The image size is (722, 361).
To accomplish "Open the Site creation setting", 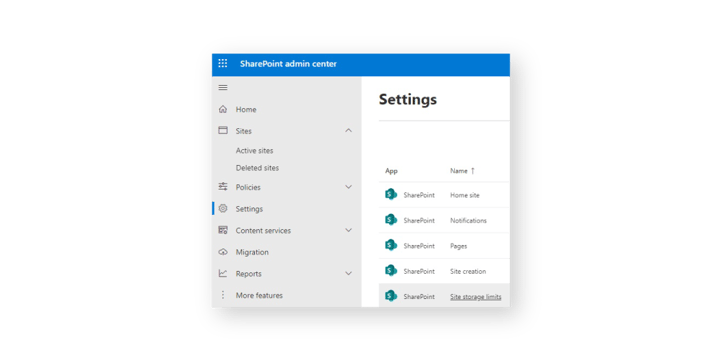I will tap(468, 271).
